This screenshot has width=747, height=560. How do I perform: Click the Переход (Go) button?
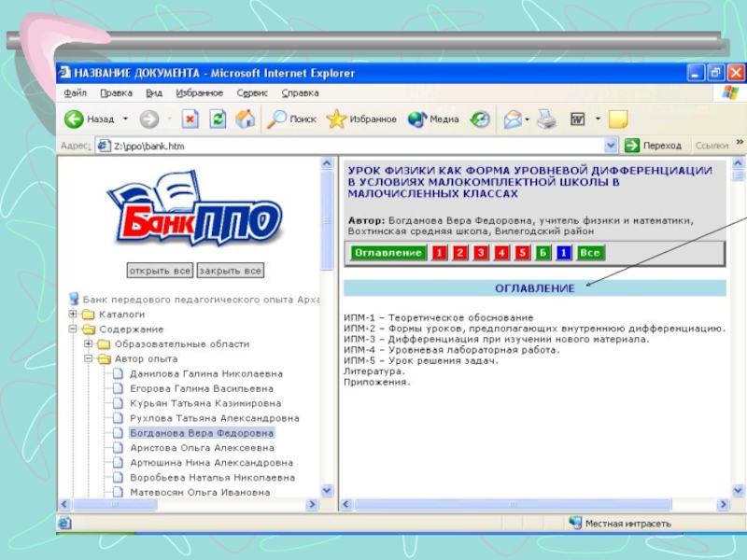tap(653, 146)
